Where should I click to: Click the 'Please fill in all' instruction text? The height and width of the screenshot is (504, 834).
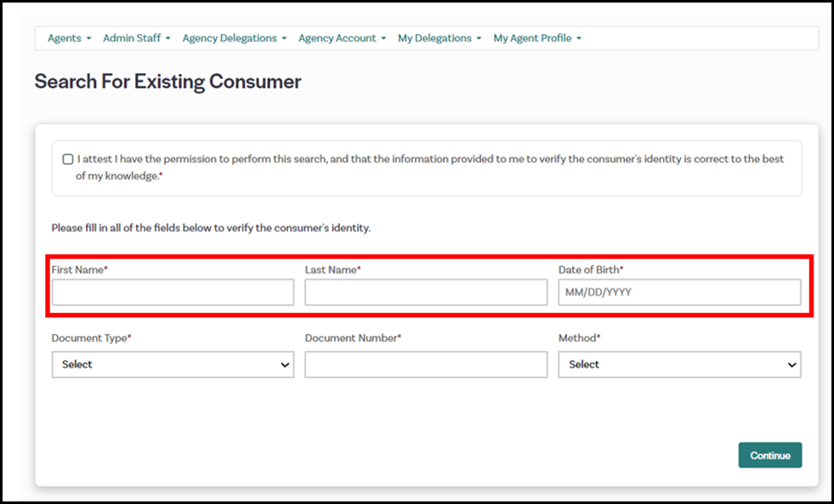pos(211,229)
